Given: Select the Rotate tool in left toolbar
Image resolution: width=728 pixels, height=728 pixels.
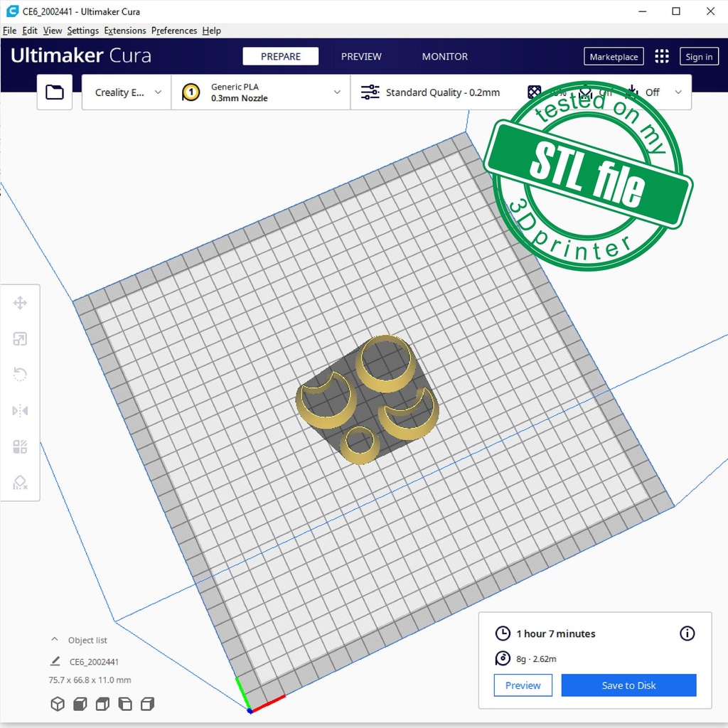Looking at the screenshot, I should (20, 375).
